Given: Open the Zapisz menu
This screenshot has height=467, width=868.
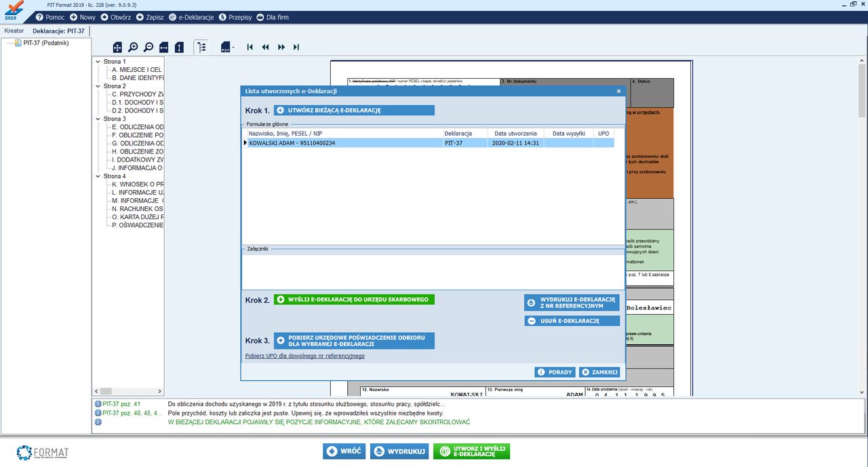Looking at the screenshot, I should coord(150,17).
